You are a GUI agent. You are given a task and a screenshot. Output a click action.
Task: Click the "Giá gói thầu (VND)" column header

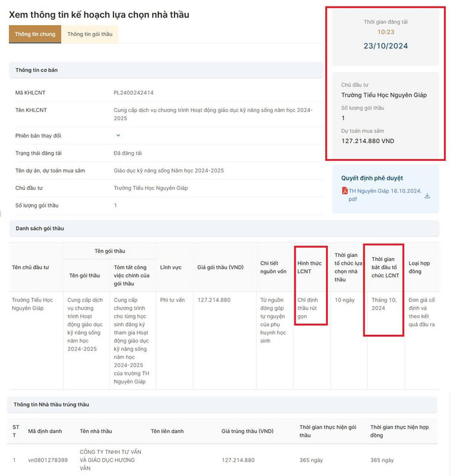(x=220, y=267)
